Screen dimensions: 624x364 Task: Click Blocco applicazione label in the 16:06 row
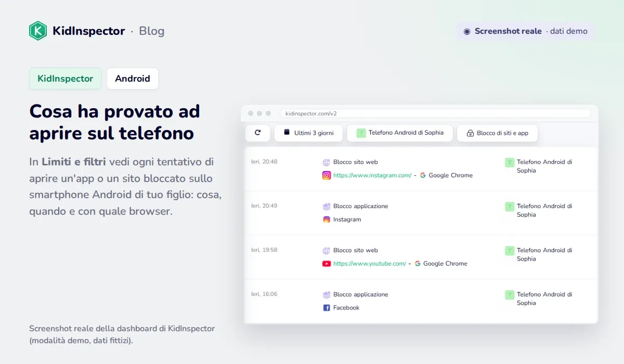coord(361,295)
